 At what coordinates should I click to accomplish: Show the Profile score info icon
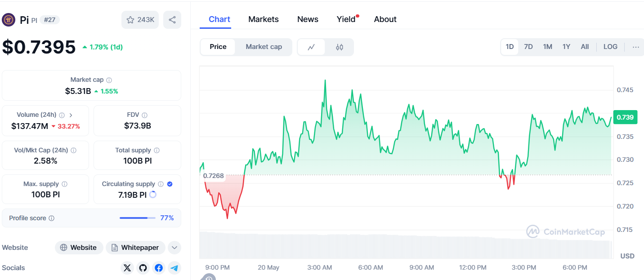click(x=51, y=218)
